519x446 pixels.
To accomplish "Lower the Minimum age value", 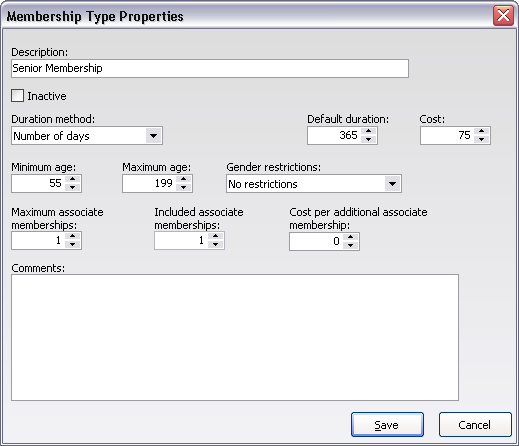I will [72, 187].
